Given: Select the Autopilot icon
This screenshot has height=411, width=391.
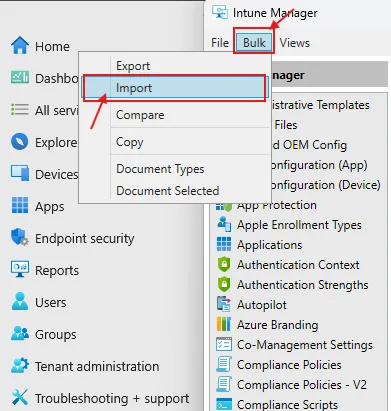Looking at the screenshot, I should tap(224, 304).
